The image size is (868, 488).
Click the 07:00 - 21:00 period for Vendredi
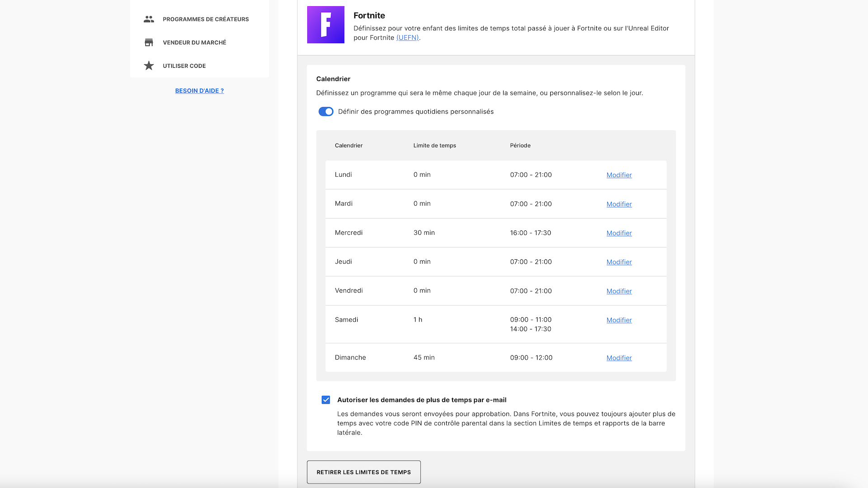531,291
